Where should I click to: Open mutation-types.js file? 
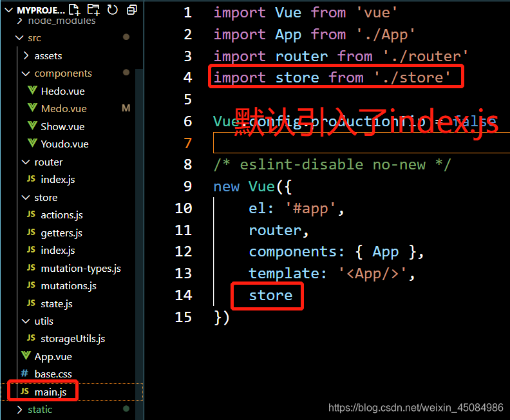80,269
